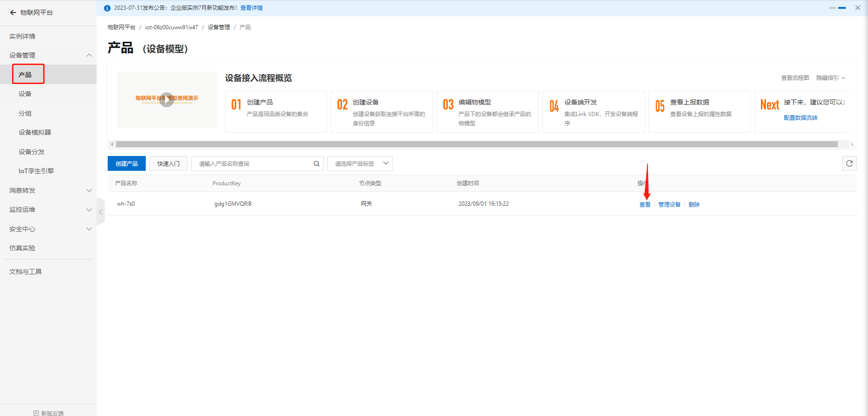Open 新版反馈 feedback at sidebar bottom

coord(48,413)
